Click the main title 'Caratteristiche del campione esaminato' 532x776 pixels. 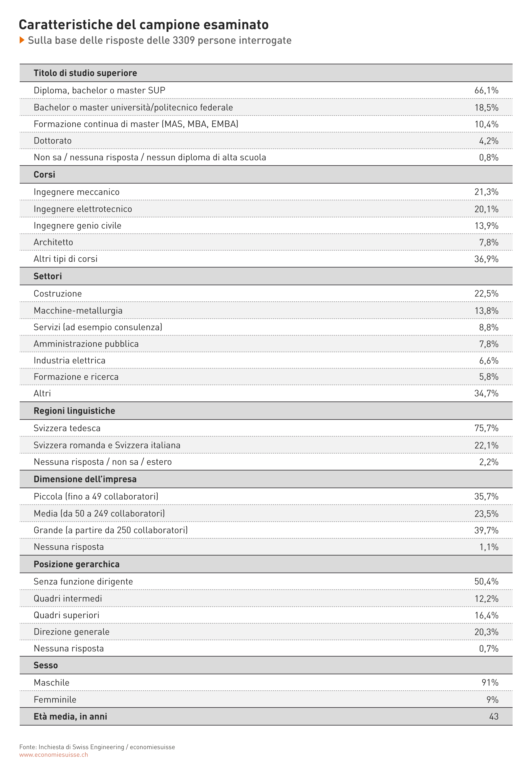tap(144, 25)
